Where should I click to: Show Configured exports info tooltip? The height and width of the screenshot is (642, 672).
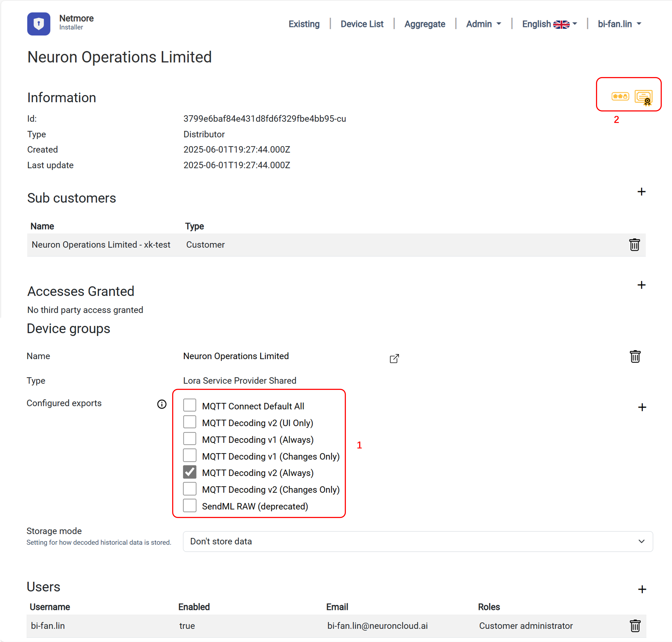[x=162, y=404]
